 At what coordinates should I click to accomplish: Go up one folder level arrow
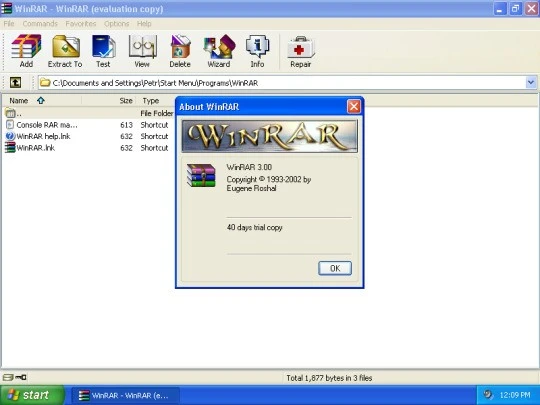tap(15, 83)
